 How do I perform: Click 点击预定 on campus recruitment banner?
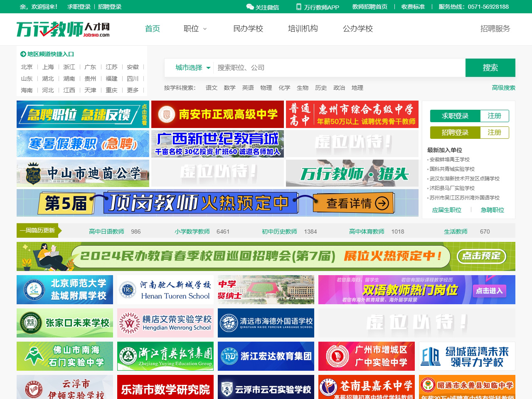(x=481, y=256)
